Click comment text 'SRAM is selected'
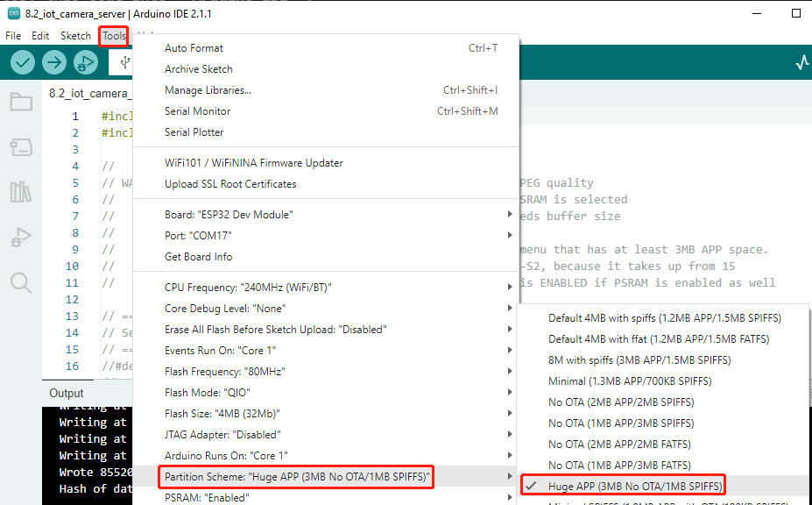 tap(573, 200)
